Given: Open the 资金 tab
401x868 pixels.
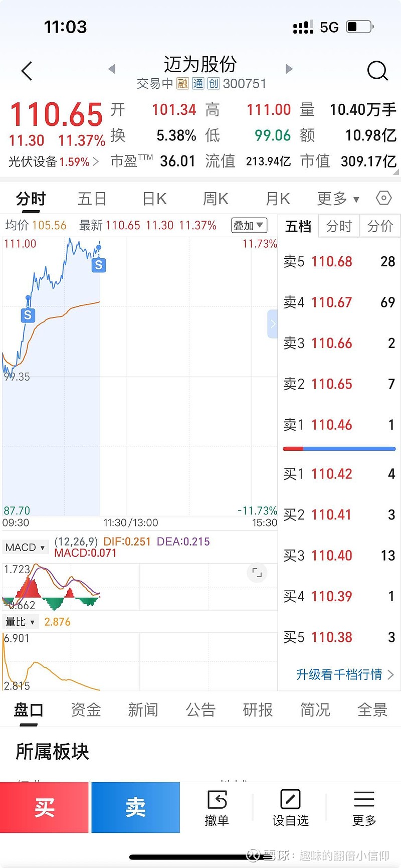Looking at the screenshot, I should 86,710.
